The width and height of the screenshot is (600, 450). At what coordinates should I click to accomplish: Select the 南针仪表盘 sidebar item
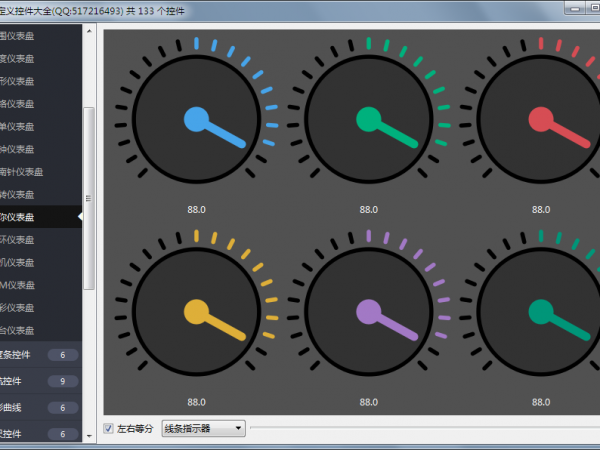tap(40, 172)
